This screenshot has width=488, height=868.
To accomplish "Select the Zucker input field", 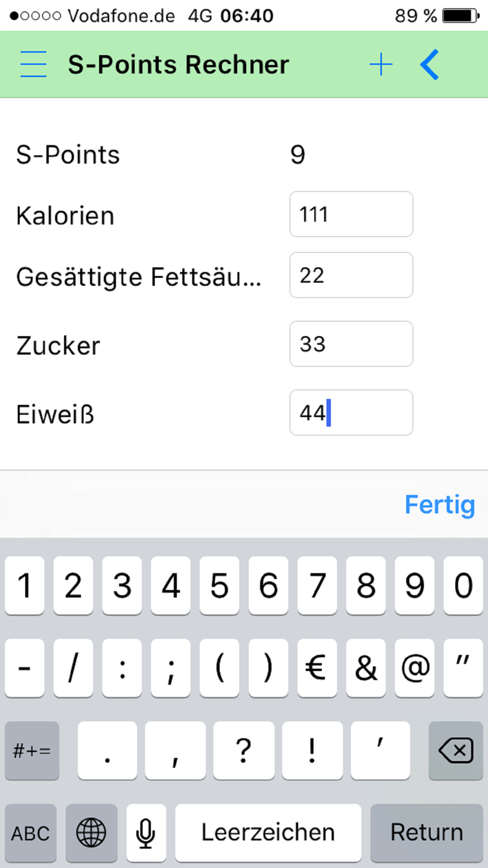I will [351, 344].
